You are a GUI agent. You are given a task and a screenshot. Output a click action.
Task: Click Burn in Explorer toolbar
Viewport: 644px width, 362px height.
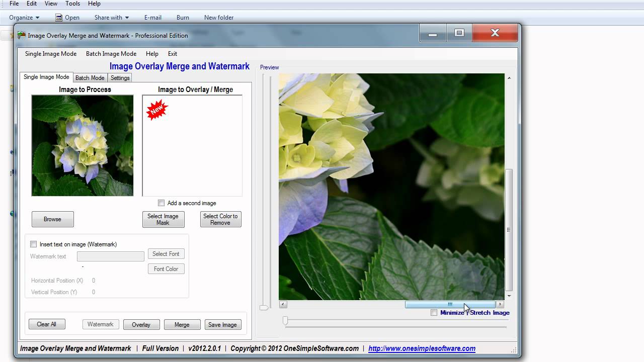point(183,18)
